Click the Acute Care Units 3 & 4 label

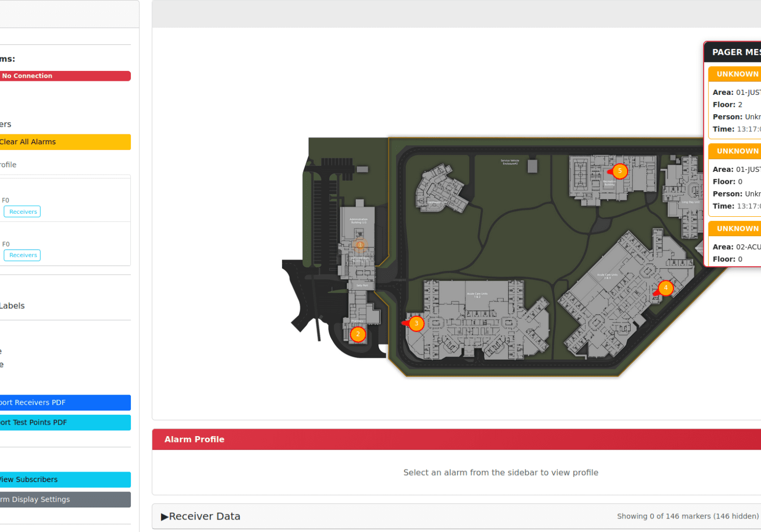[x=607, y=276]
